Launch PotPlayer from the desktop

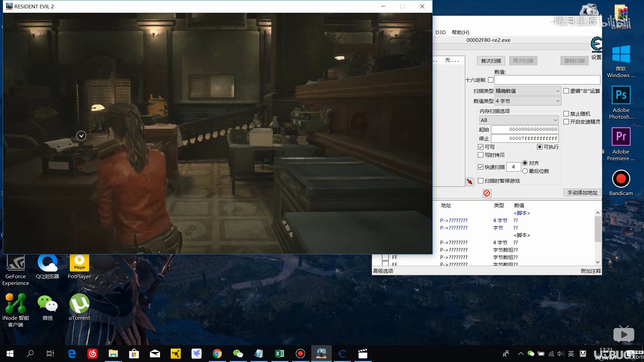click(x=79, y=267)
